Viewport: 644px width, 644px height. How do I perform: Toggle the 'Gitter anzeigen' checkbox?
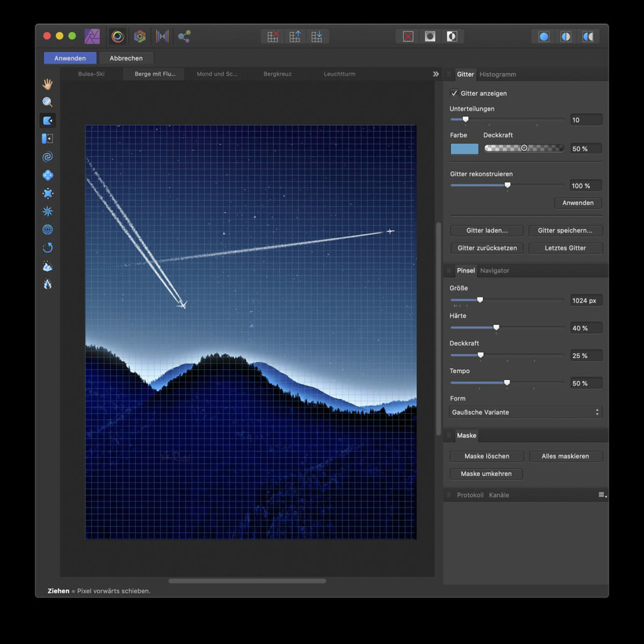454,93
